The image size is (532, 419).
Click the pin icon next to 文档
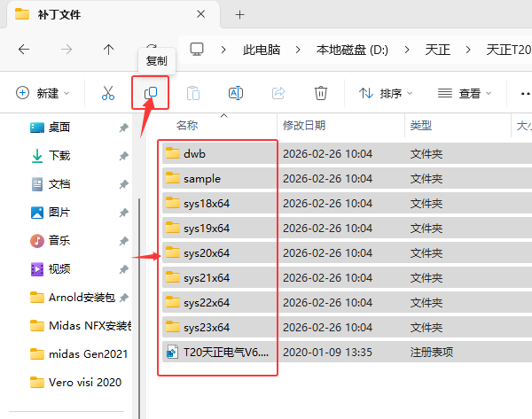tap(123, 184)
